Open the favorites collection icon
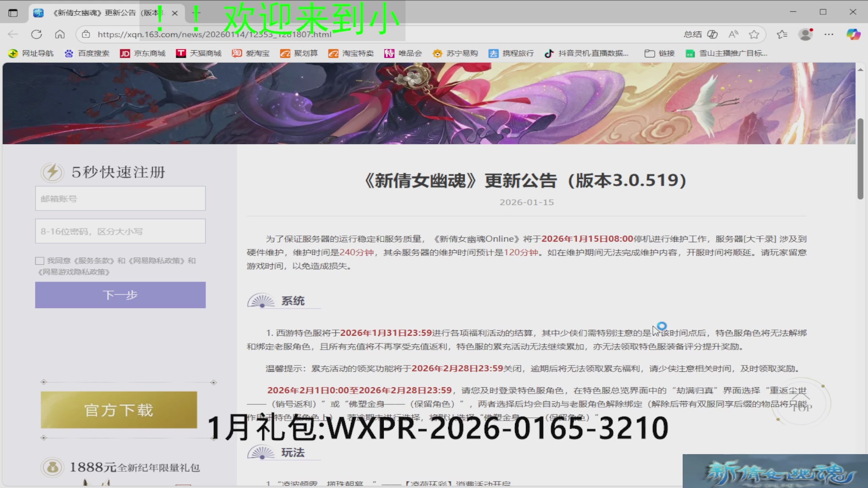 point(782,34)
